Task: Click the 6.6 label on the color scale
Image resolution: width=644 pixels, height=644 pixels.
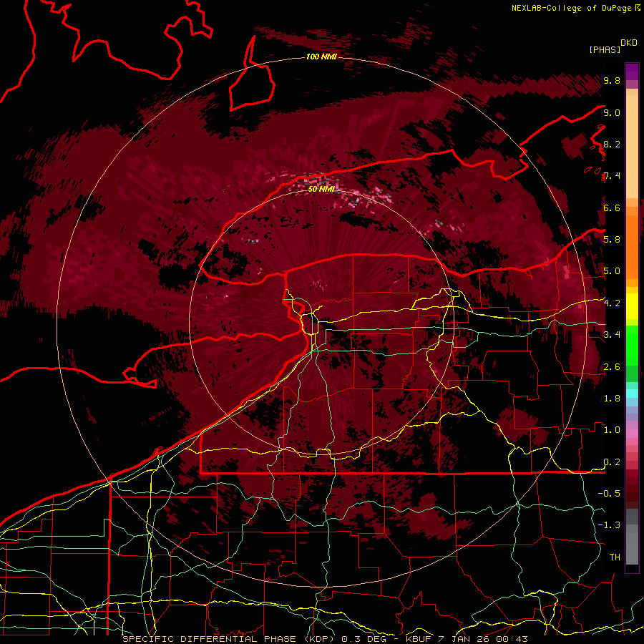Action: pyautogui.click(x=612, y=208)
